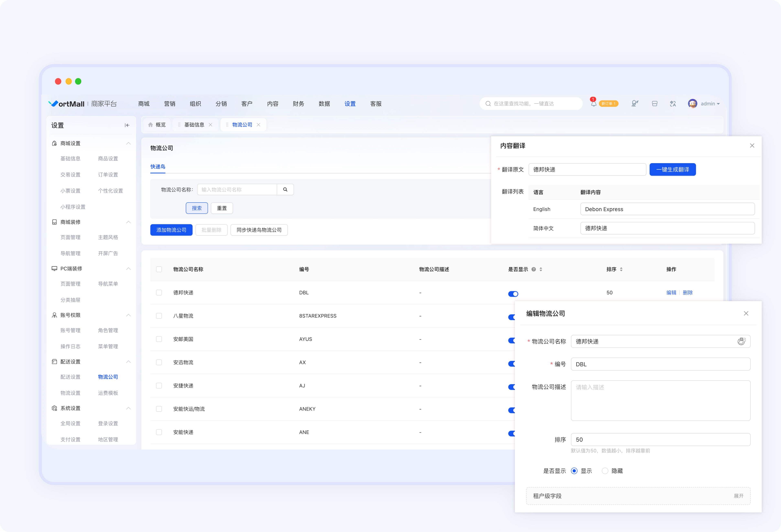This screenshot has height=532, width=781.
Task: Click the PC端装修 monitor icon
Action: pyautogui.click(x=54, y=269)
